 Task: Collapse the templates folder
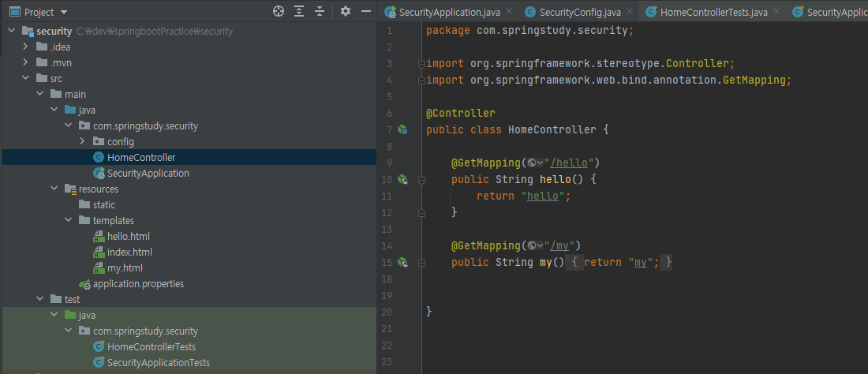(68, 220)
